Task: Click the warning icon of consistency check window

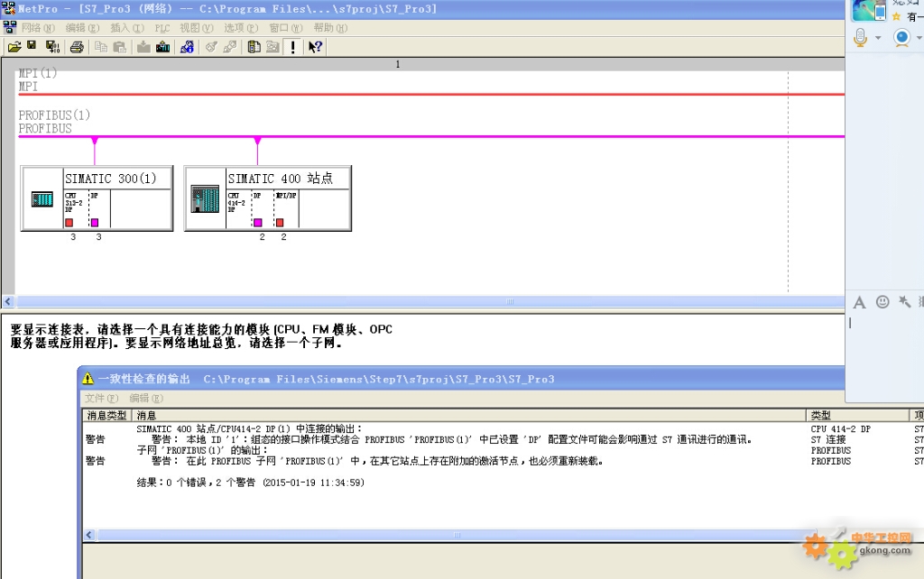Action: [x=88, y=378]
